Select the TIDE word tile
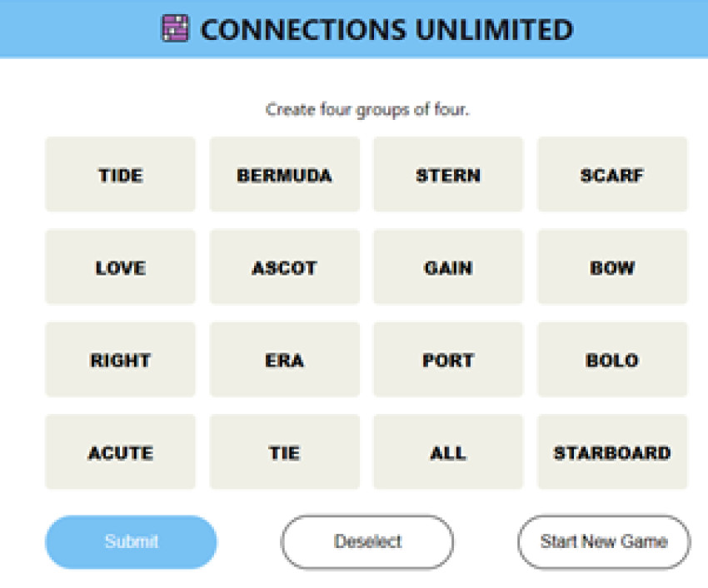Screen dimensions: 708x588 click(x=120, y=175)
